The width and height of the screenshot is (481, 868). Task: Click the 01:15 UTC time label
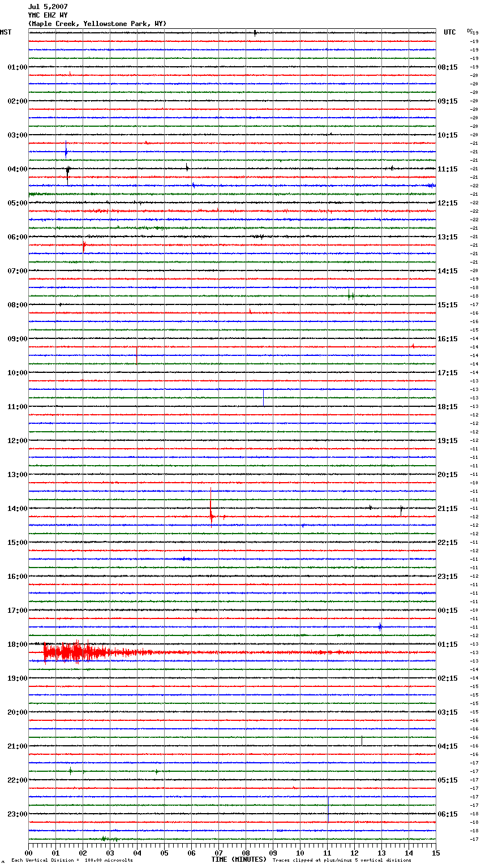[x=448, y=644]
